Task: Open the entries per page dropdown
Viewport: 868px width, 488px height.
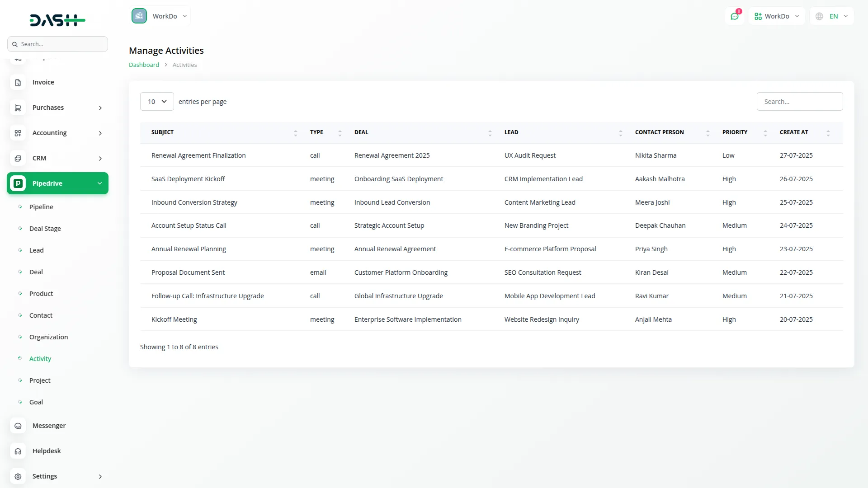Action: [156, 101]
